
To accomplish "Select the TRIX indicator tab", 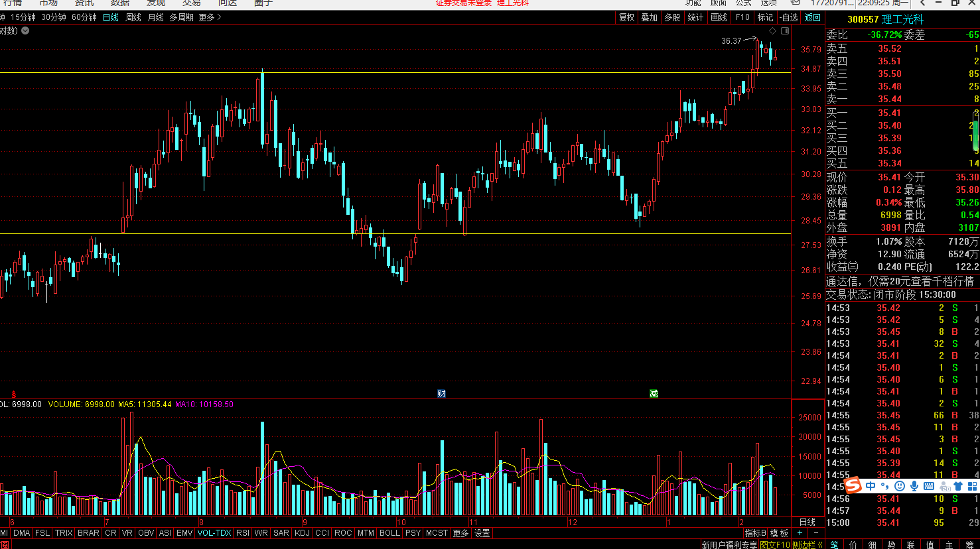I will (64, 533).
